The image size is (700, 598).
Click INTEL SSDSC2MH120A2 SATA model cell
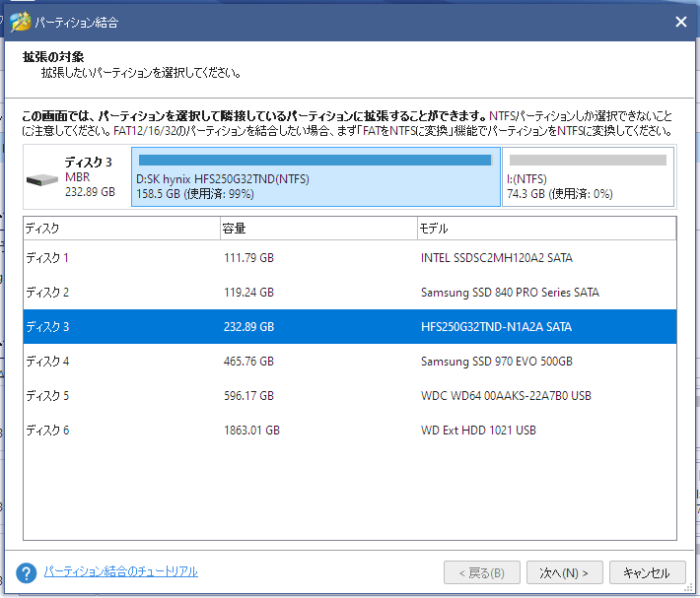[x=497, y=258]
